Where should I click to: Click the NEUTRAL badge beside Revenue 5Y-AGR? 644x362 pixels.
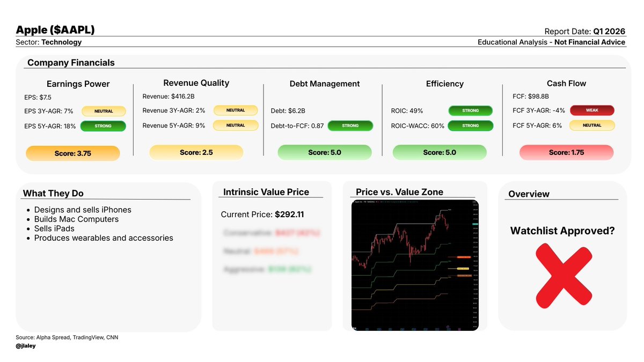point(236,125)
